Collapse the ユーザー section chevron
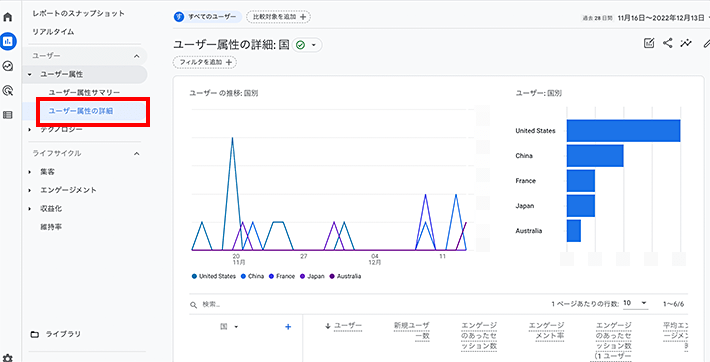Screen dimensions: 710x362 [136, 56]
